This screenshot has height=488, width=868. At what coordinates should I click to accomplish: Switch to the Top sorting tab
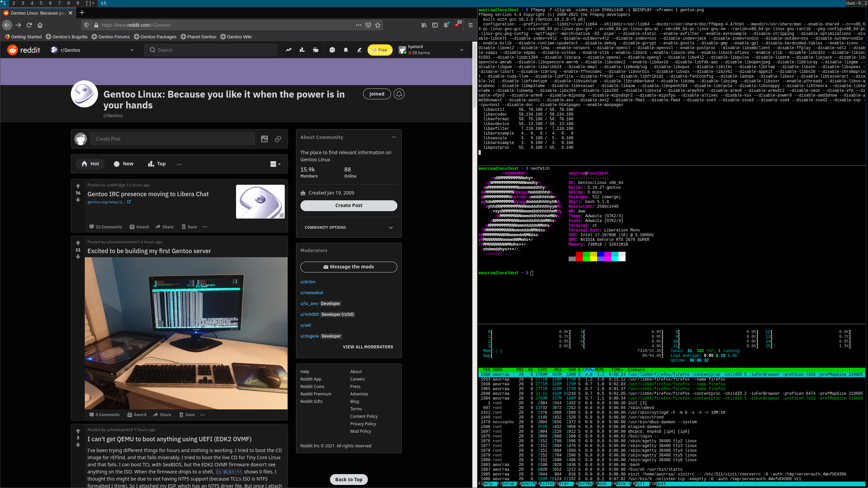(156, 164)
